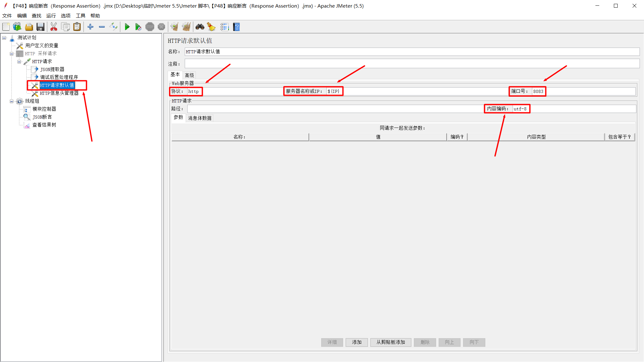Open the 帮助 menu

click(x=95, y=16)
